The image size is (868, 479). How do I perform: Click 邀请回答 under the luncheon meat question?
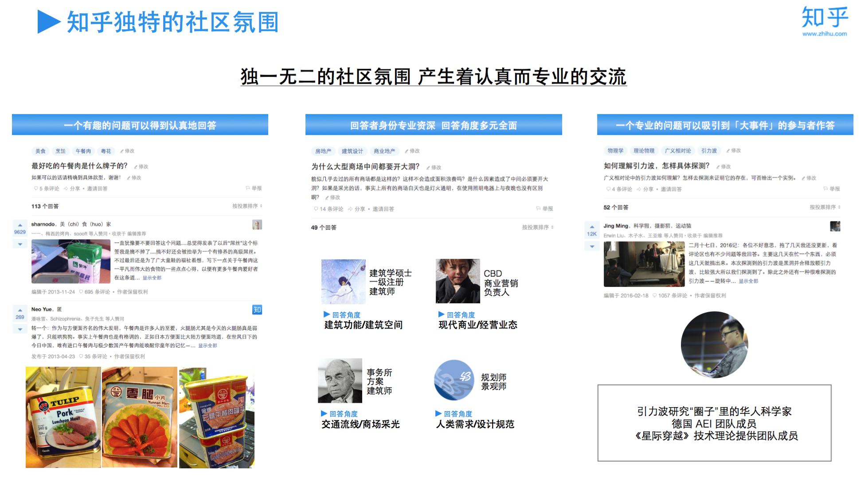point(97,189)
